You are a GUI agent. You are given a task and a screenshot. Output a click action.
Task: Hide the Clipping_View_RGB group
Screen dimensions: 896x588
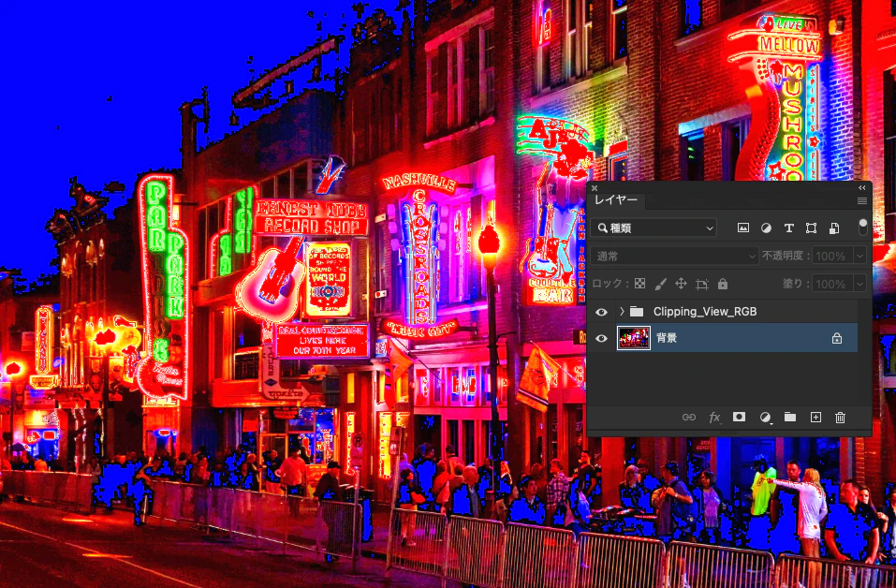(601, 312)
